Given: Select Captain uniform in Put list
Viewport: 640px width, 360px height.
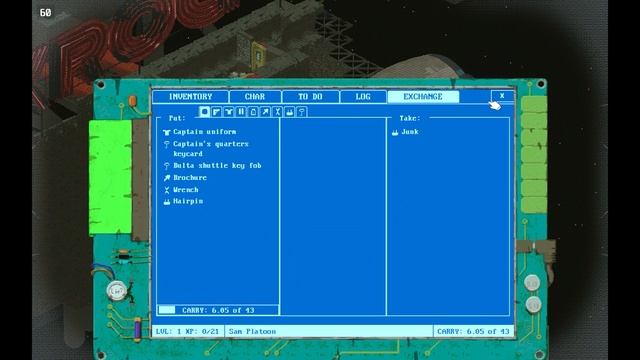Looking at the screenshot, I should click(x=204, y=132).
